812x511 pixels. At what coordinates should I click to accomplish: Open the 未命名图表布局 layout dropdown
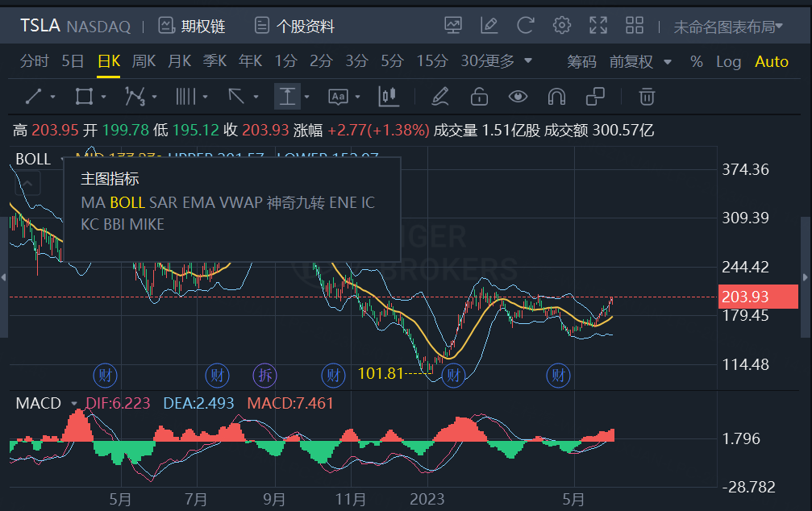(728, 27)
